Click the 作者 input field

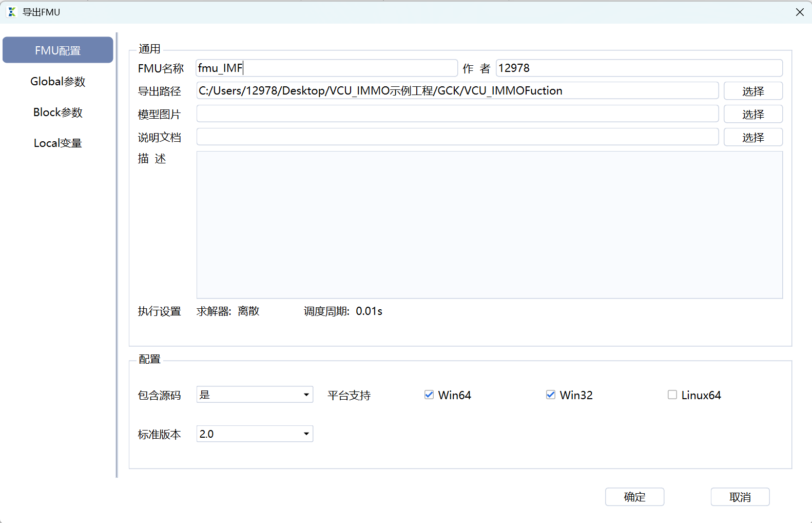coord(640,68)
